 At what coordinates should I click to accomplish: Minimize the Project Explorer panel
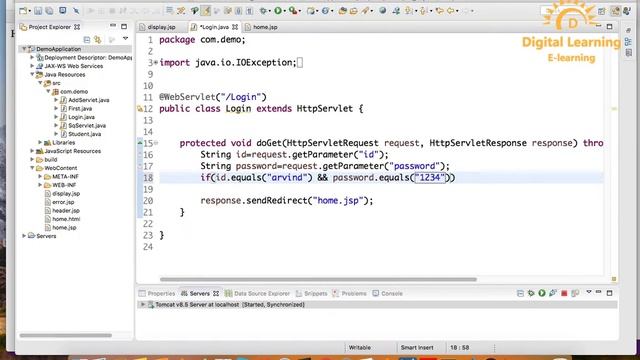pos(113,27)
